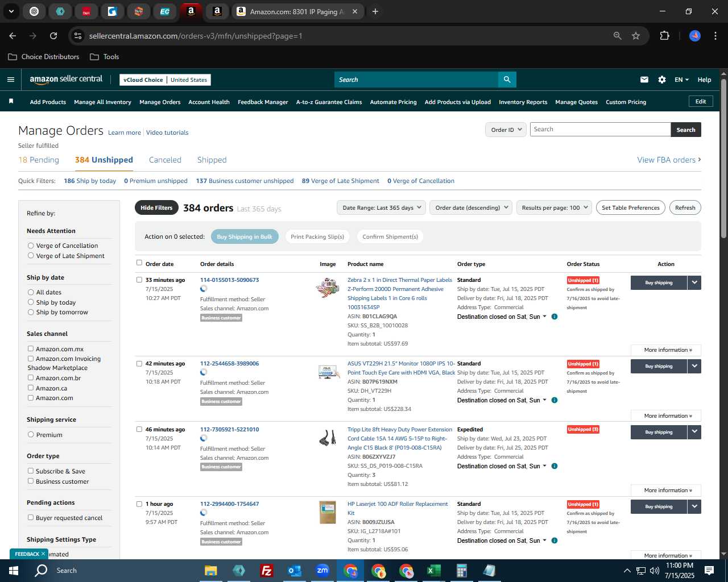Click the order search input field
This screenshot has height=582, width=728.
tap(600, 130)
